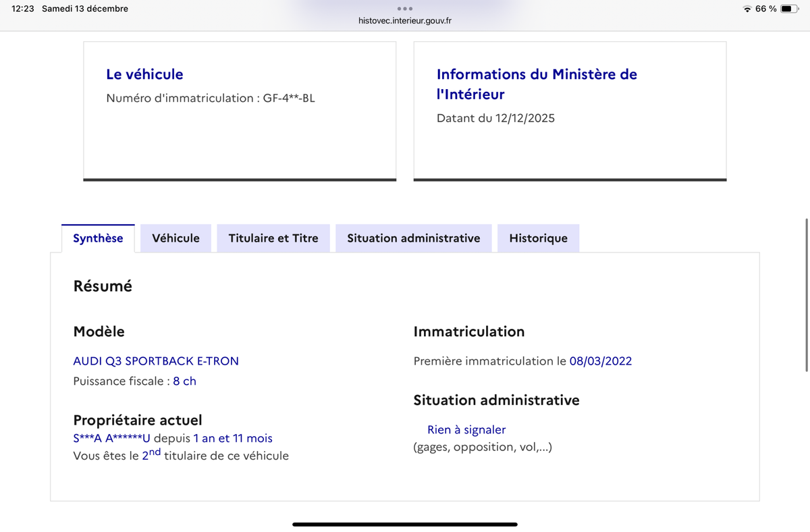810x532 pixels.
Task: Open the Titulaire et Titre tab
Action: point(273,238)
